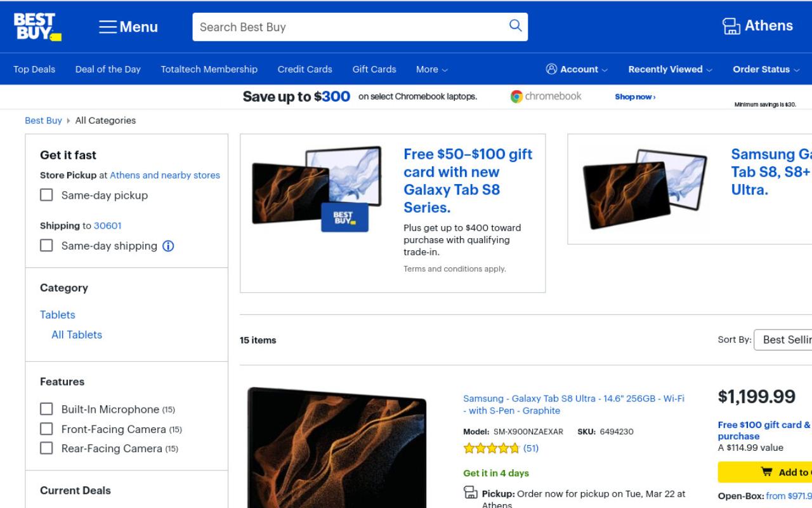
Task: Check Rear-Facing Camera filter
Action: click(46, 448)
